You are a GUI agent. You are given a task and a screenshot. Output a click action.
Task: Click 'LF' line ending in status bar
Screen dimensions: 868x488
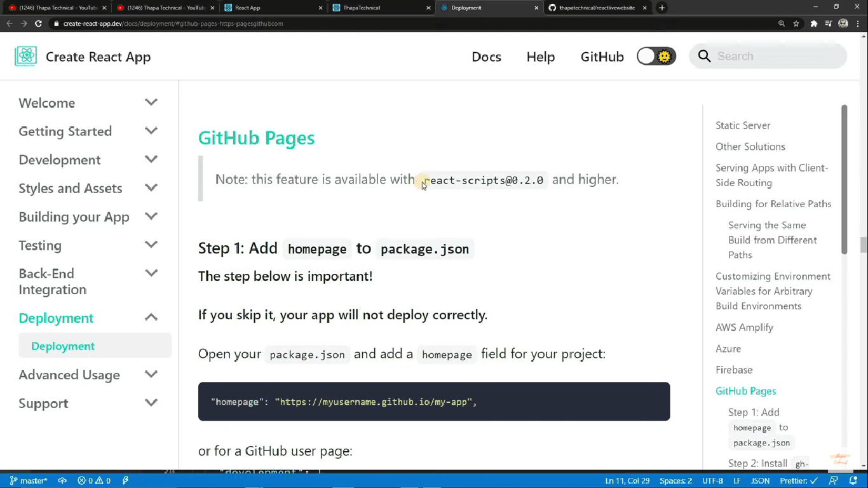tap(737, 481)
